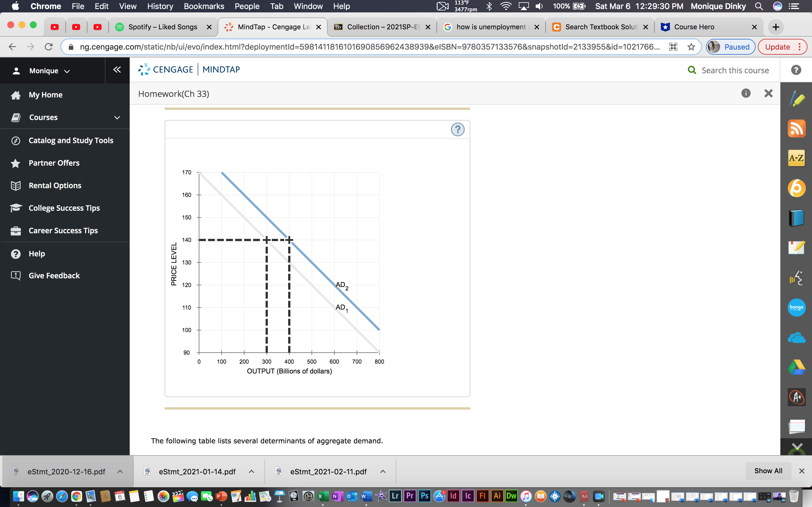
Task: Expand the Courses menu chevron
Action: pyautogui.click(x=117, y=118)
